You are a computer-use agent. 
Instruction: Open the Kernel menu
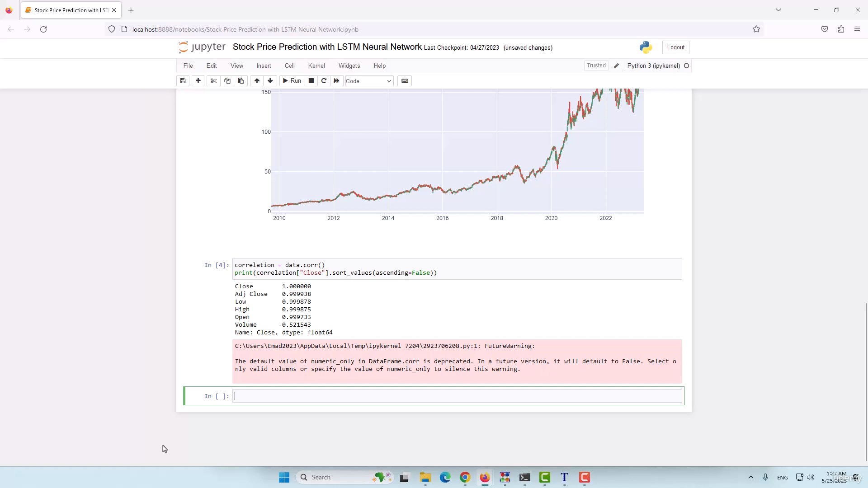(x=316, y=66)
